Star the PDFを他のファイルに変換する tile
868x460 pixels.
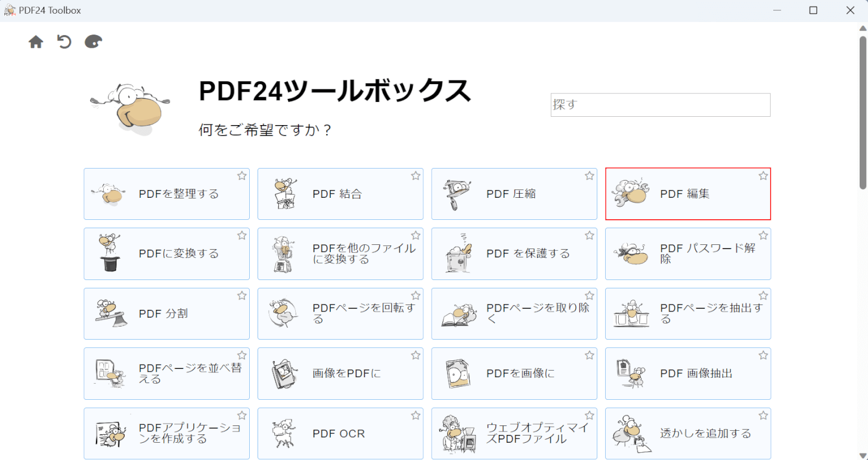[x=416, y=235]
